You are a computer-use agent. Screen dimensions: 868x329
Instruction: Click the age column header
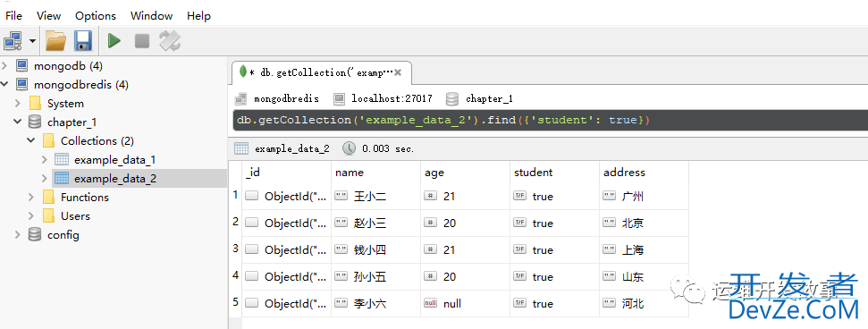click(465, 173)
